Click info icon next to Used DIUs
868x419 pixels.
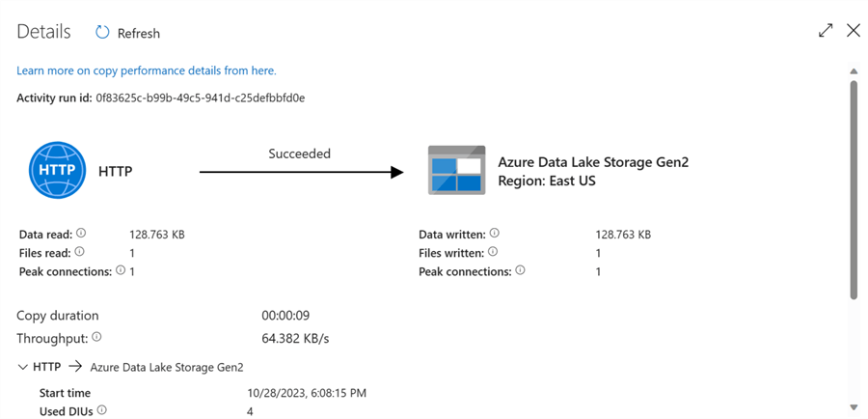[101, 410]
